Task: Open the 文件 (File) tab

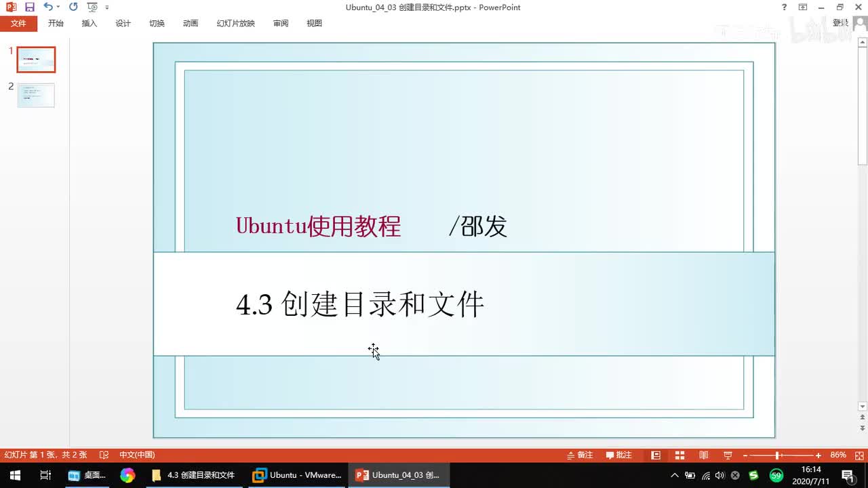Action: [18, 23]
